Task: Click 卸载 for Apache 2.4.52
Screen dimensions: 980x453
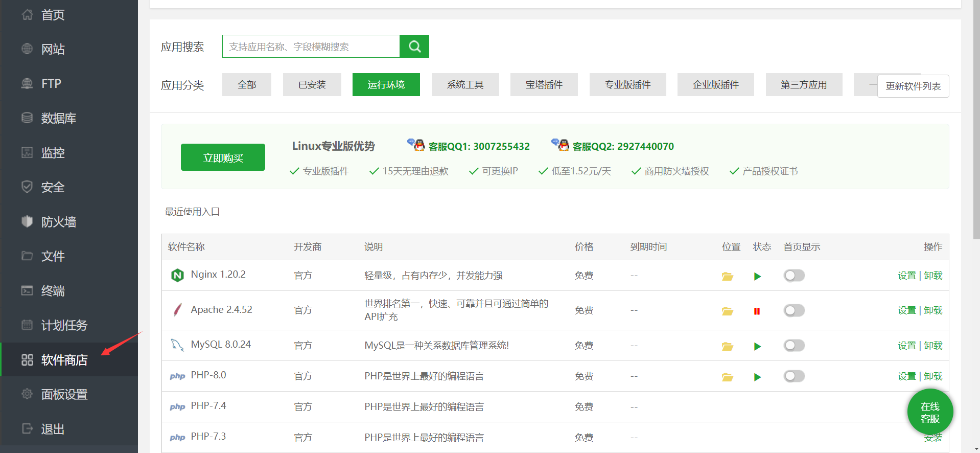Action: pos(933,310)
